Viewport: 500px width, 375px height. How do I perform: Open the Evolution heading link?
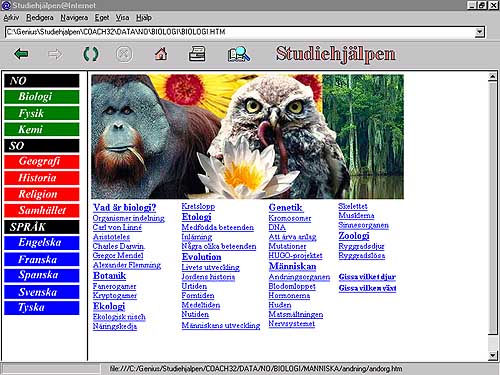pyautogui.click(x=201, y=257)
